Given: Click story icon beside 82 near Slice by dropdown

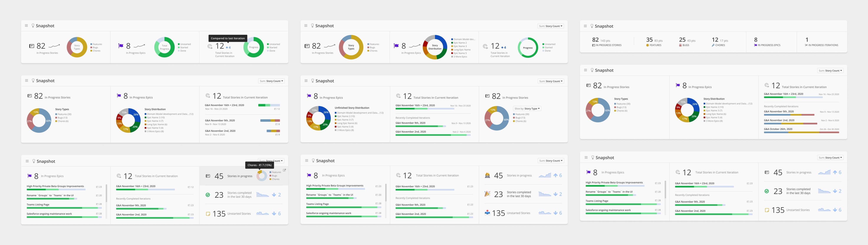Looking at the screenshot, I should click(487, 96).
